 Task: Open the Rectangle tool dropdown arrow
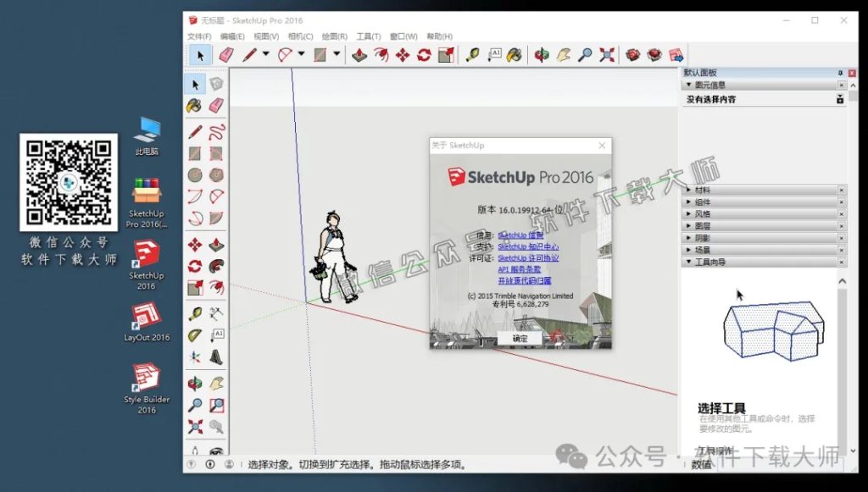point(337,54)
